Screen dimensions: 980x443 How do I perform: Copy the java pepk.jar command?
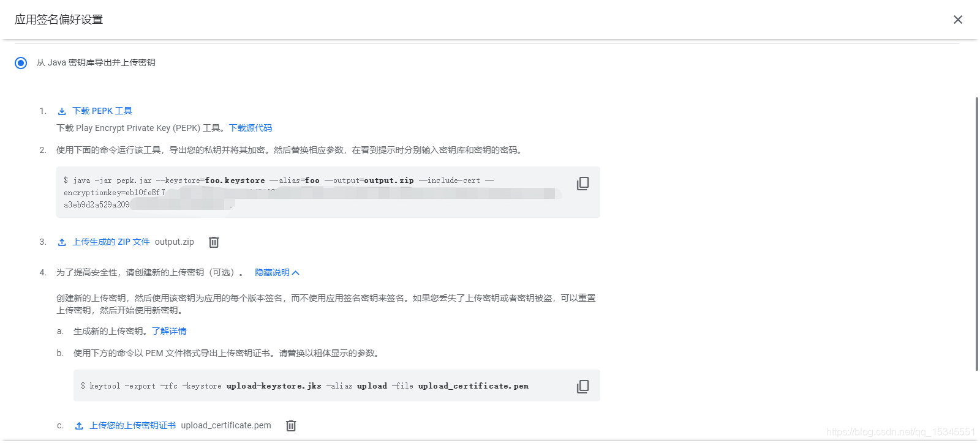(583, 184)
